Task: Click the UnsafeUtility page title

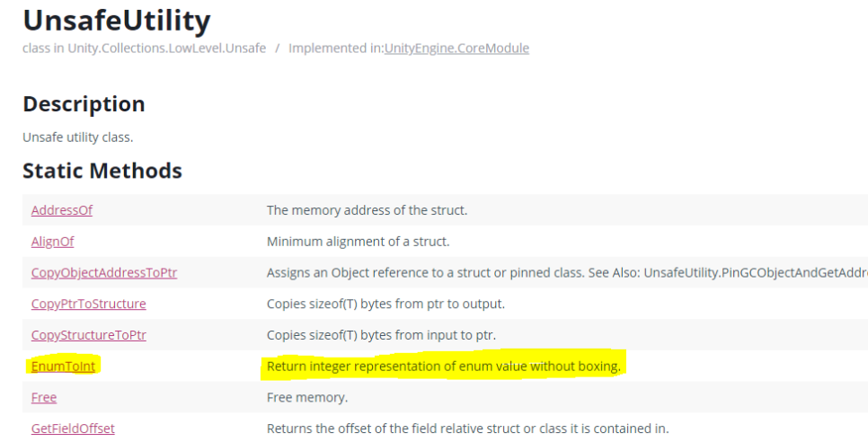Action: click(117, 21)
